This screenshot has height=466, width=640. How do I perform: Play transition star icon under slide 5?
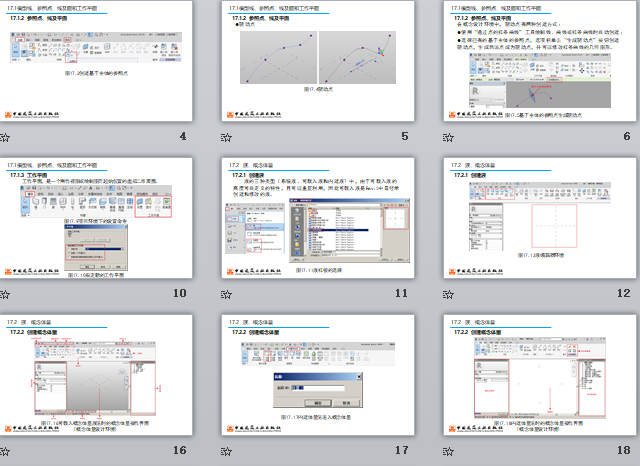tap(227, 138)
